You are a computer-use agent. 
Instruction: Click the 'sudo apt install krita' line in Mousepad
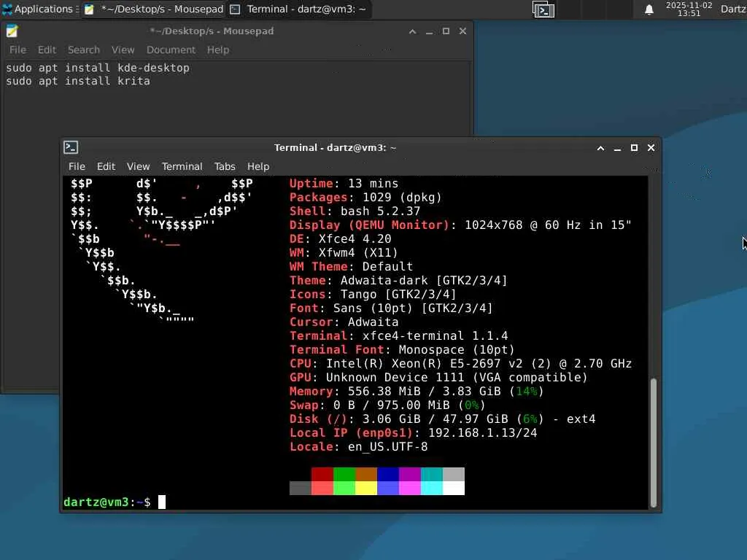click(77, 81)
